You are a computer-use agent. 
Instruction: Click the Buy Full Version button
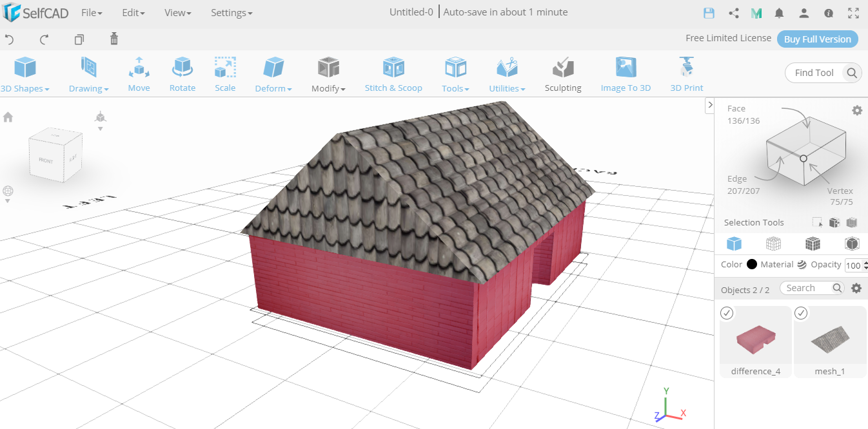[x=818, y=39]
